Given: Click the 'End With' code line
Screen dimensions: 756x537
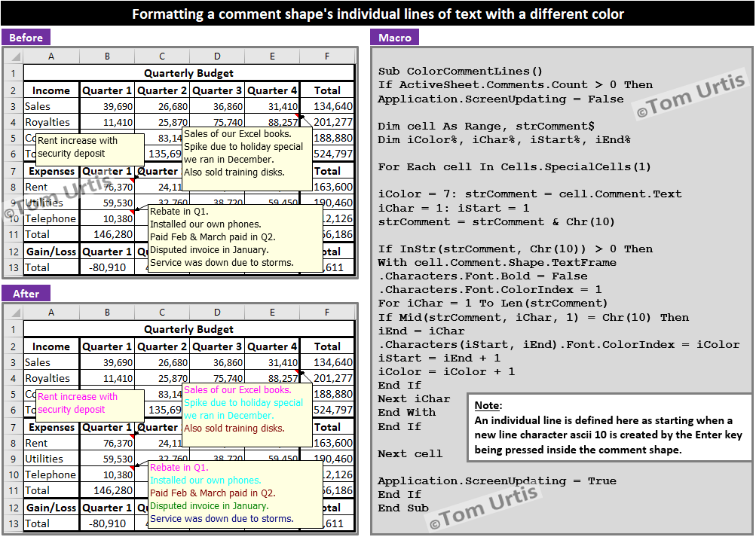Looking at the screenshot, I should pyautogui.click(x=406, y=412).
